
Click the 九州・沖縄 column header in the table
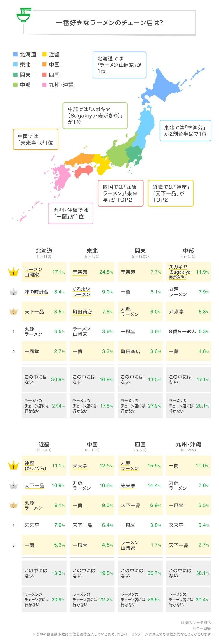[188, 444]
